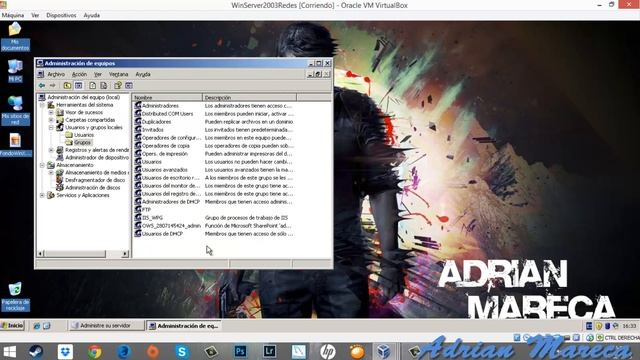This screenshot has height=360, width=640.
Task: Click the Help icon in the console toolbar
Action: [118, 85]
